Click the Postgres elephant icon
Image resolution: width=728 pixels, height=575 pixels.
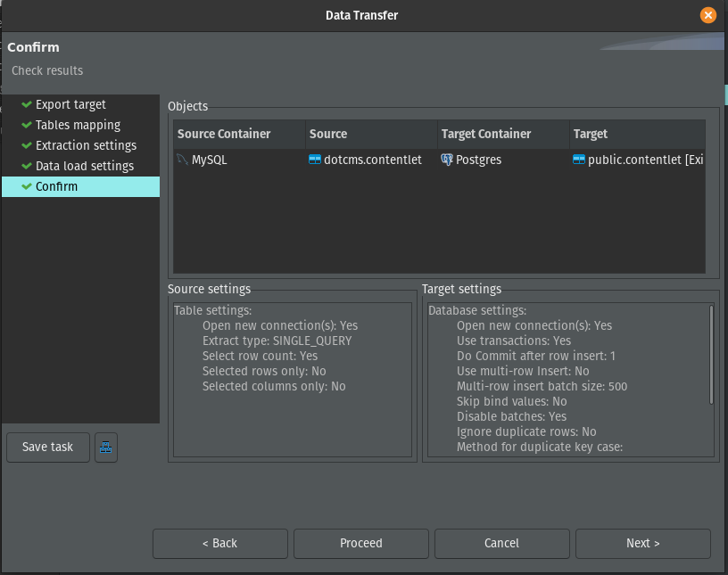447,160
